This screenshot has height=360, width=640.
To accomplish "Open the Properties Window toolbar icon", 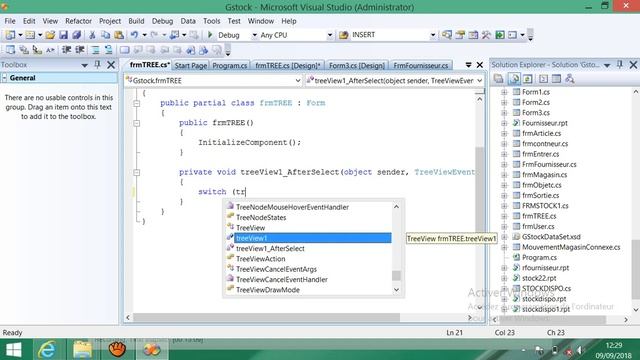I will pyautogui.click(x=460, y=35).
